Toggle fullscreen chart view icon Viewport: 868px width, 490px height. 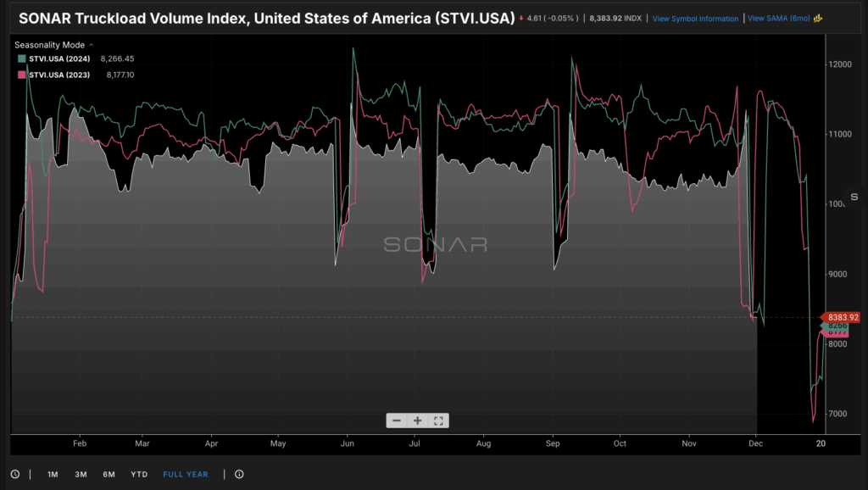(x=438, y=420)
